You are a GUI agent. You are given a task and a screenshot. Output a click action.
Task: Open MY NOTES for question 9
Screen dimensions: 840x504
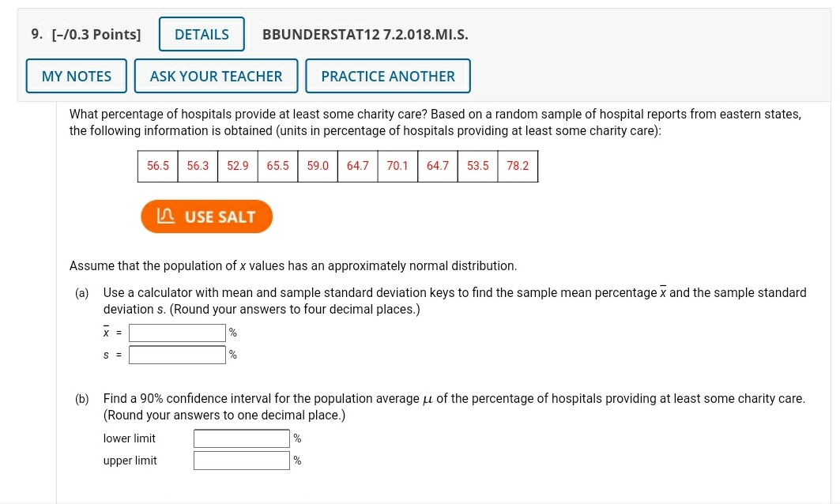click(x=76, y=75)
